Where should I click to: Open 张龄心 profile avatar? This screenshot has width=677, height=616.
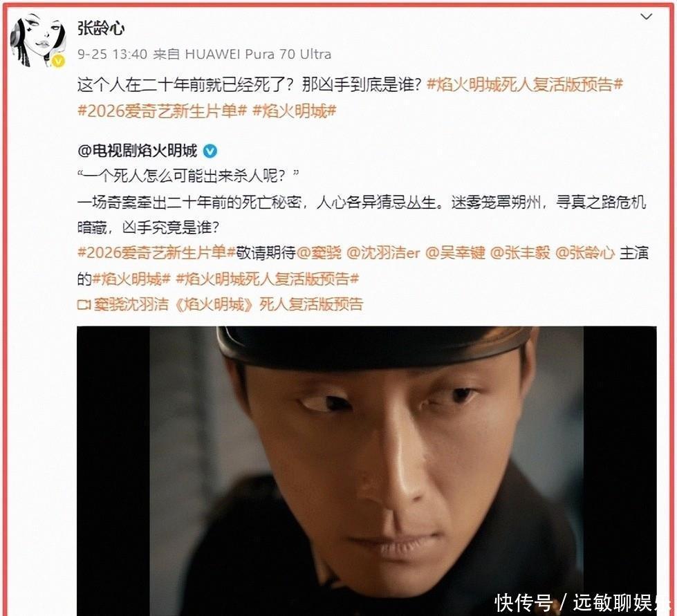tap(38, 41)
